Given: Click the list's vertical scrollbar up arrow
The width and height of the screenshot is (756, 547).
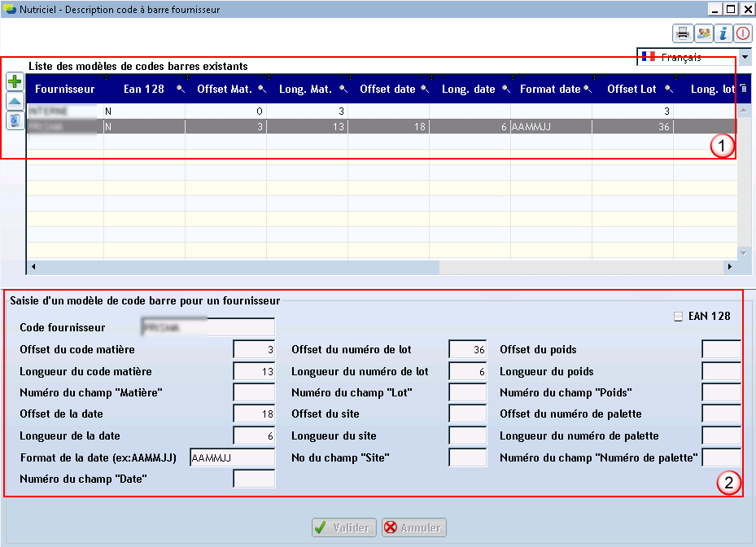Looking at the screenshot, I should coord(744,111).
